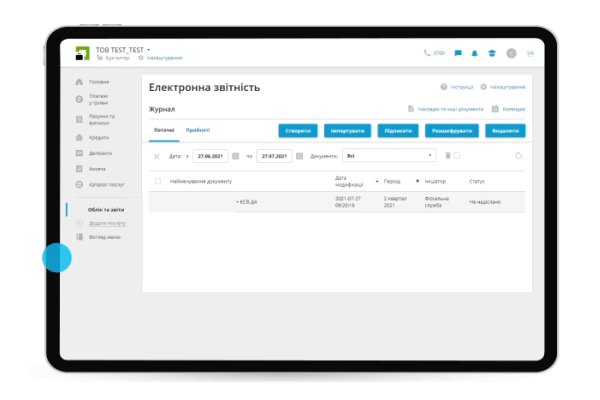Tick the select-all checkbox in table header
This screenshot has width=600, height=400.
coord(157,181)
